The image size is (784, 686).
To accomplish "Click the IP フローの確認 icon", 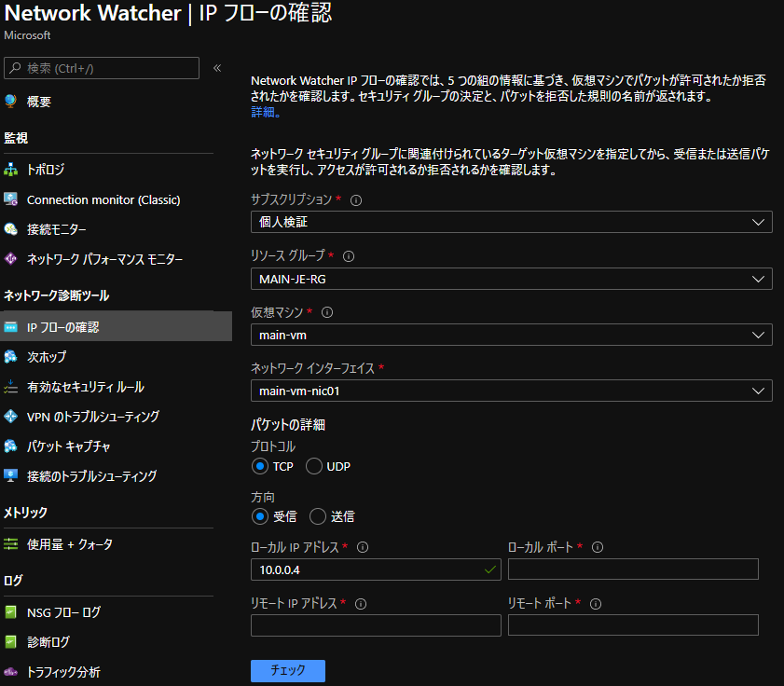I will click(10, 327).
